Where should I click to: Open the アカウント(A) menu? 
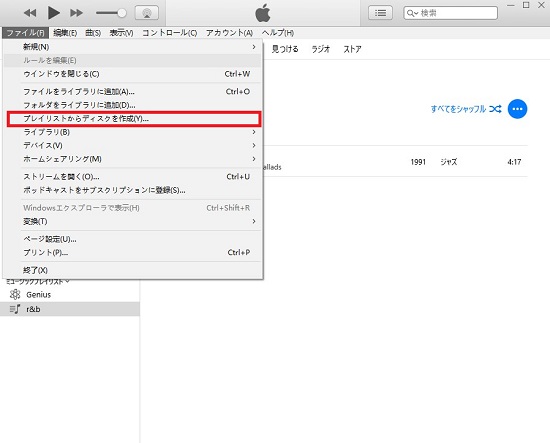pyautogui.click(x=229, y=33)
